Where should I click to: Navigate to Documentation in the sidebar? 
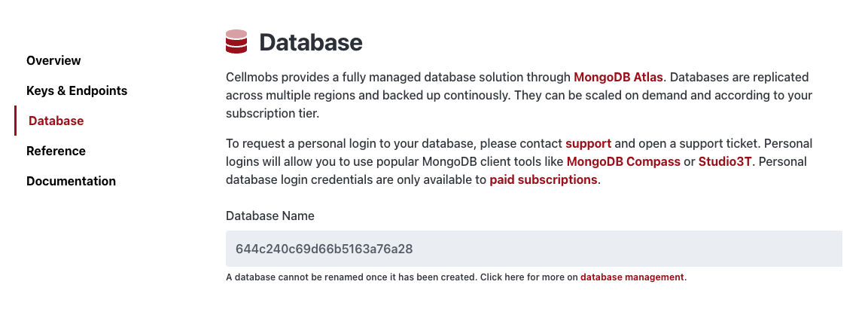(71, 181)
